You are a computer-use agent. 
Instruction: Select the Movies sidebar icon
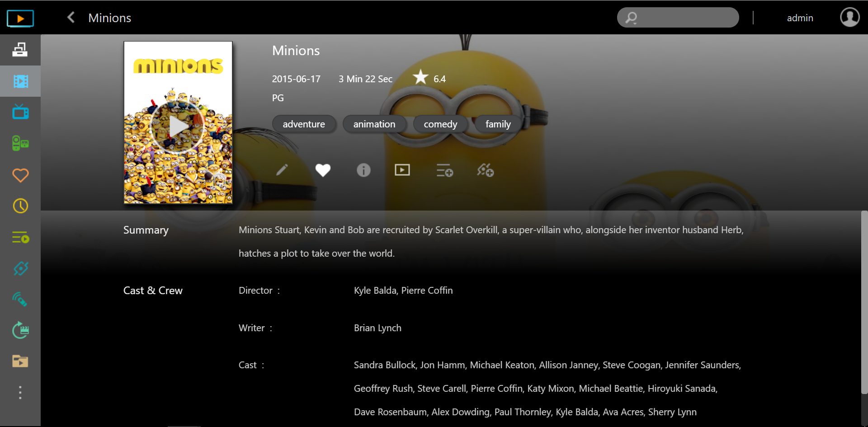coord(20,81)
